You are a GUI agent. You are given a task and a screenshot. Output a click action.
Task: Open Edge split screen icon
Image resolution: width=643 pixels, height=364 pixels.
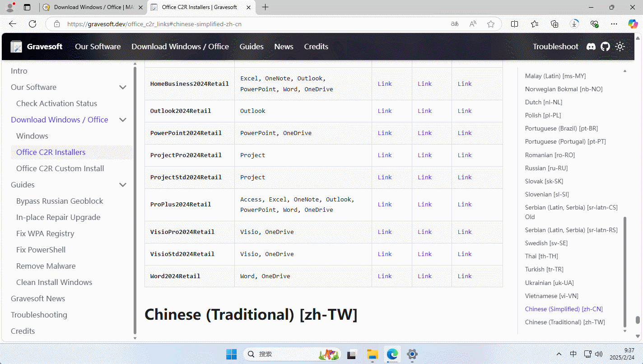point(514,24)
